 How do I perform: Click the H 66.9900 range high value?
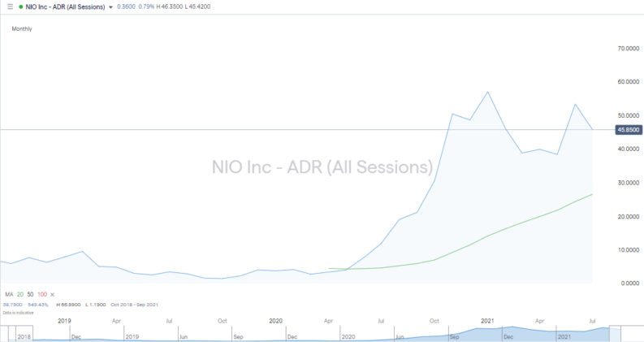point(68,305)
